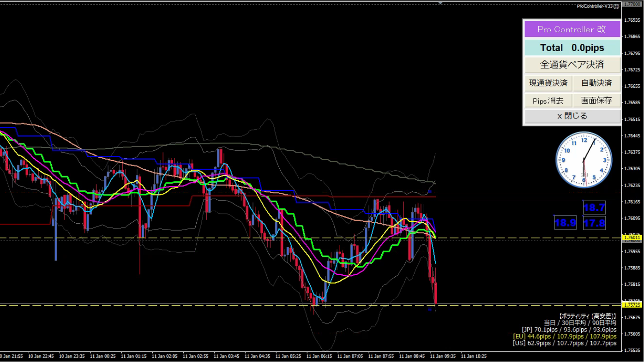Click the 現通貨決済 button
Viewport: 644px width, 362px height.
click(548, 83)
